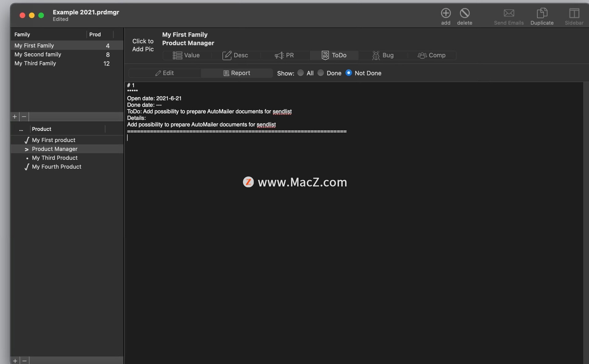Select My Third Product row
The width and height of the screenshot is (589, 364).
[67, 158]
